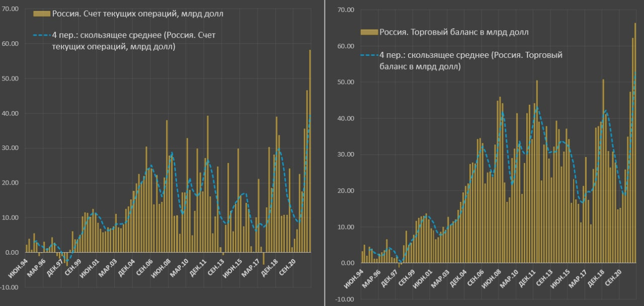Click the tallest bar in the left chart
This screenshot has height=306, width=644.
pos(309,151)
